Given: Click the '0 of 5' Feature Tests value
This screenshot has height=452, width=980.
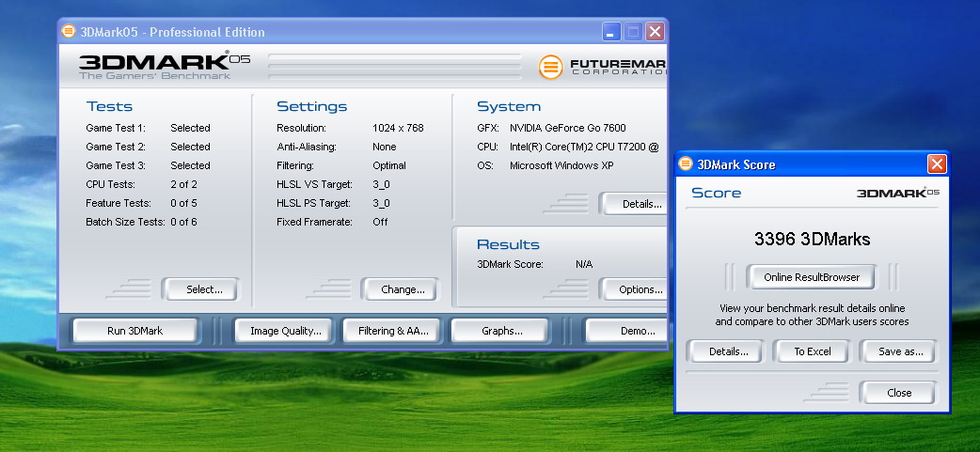Looking at the screenshot, I should 183,203.
